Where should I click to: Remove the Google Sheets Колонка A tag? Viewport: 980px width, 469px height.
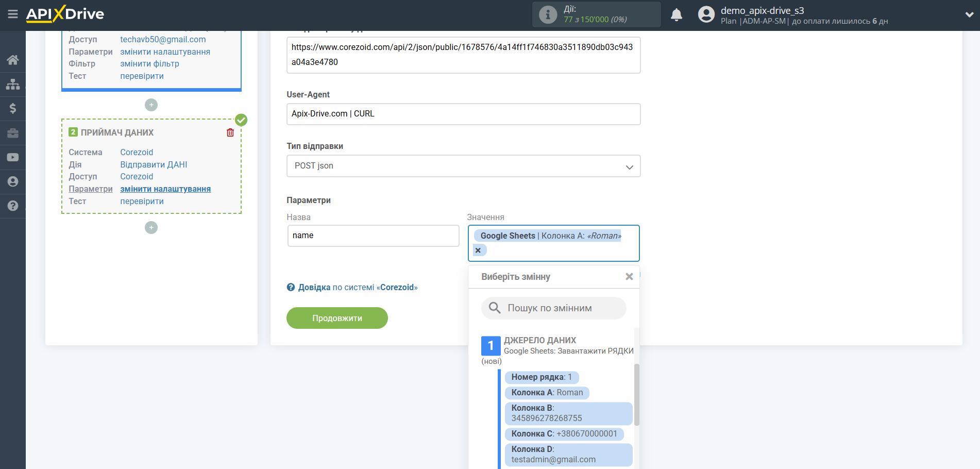click(x=478, y=250)
